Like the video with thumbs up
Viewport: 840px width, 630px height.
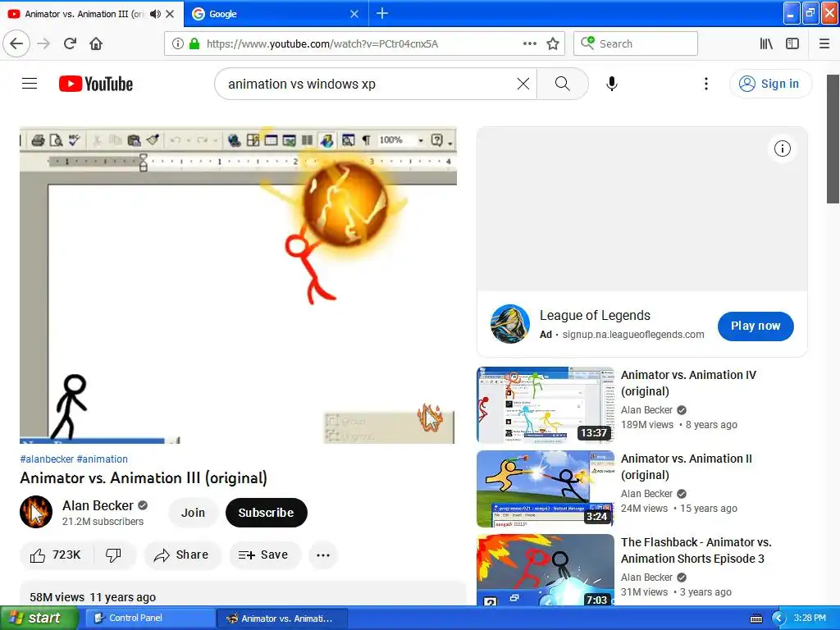[x=57, y=555]
